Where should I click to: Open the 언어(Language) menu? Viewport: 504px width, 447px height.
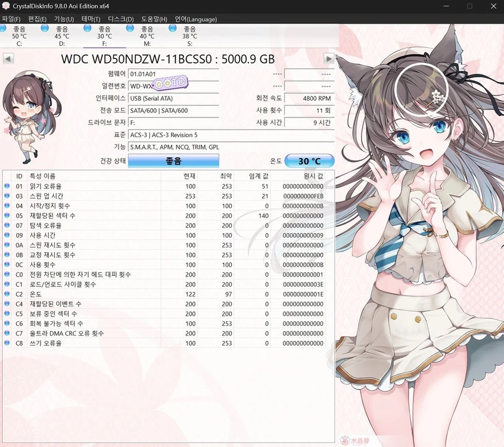196,19
